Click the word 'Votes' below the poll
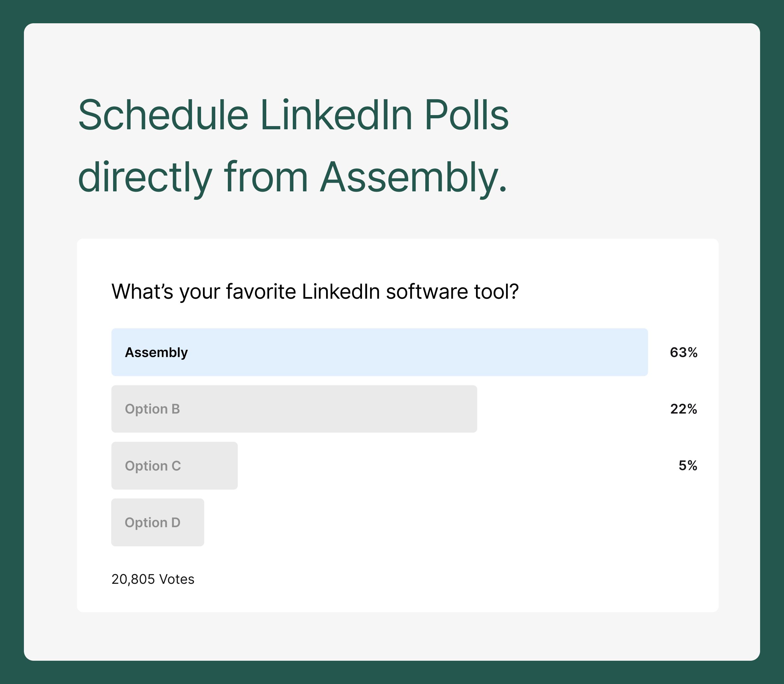This screenshot has width=784, height=684. point(177,579)
